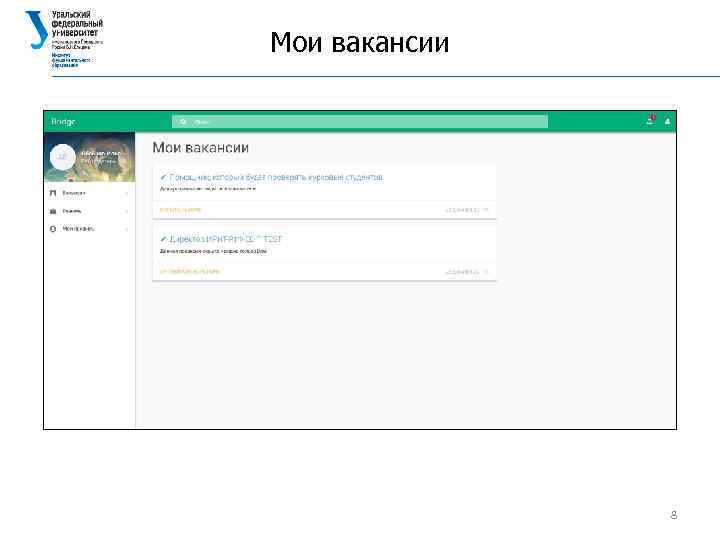720x540 pixels.
Task: Click the description line under the Директор vacancy
Action: coord(213,251)
